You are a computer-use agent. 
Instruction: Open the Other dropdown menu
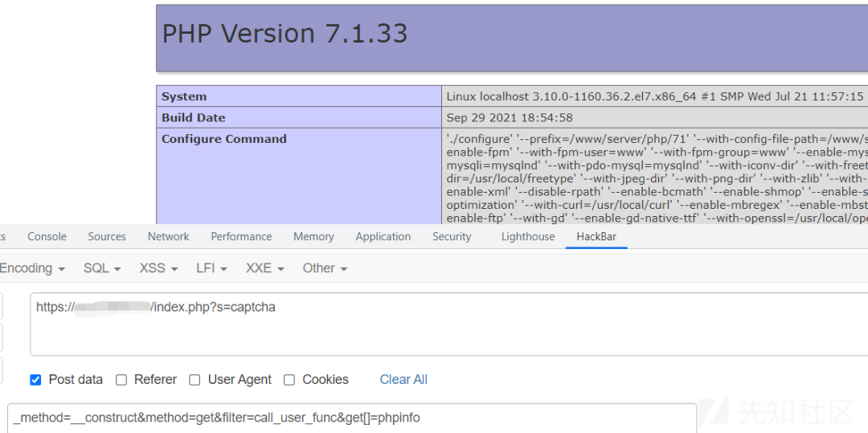point(325,268)
